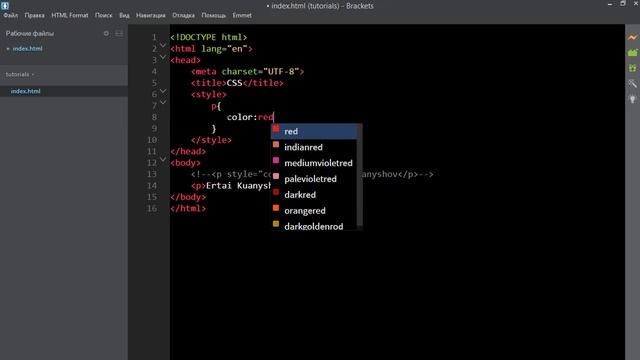
Task: Click the mediumvioletred color swatch
Action: click(276, 160)
